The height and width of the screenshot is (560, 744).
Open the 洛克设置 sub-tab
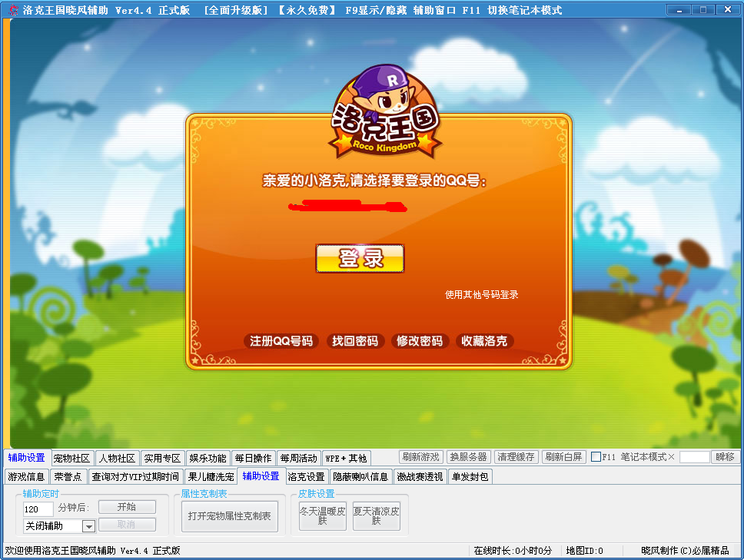point(306,476)
